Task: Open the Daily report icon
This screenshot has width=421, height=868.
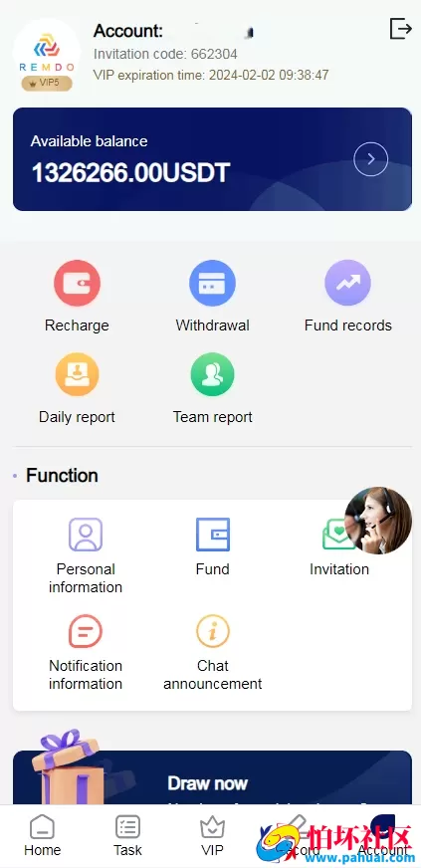Action: click(x=77, y=374)
